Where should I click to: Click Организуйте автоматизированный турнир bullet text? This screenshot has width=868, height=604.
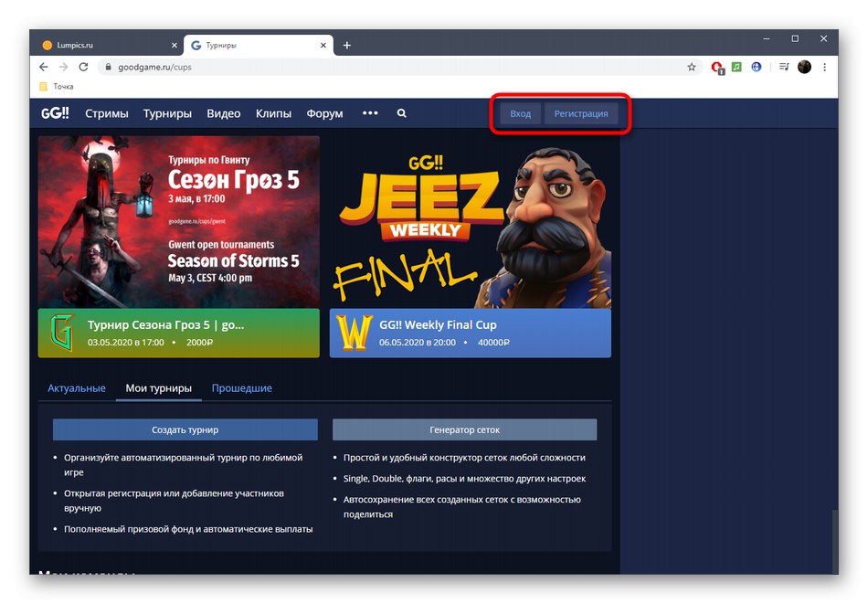[x=184, y=464]
